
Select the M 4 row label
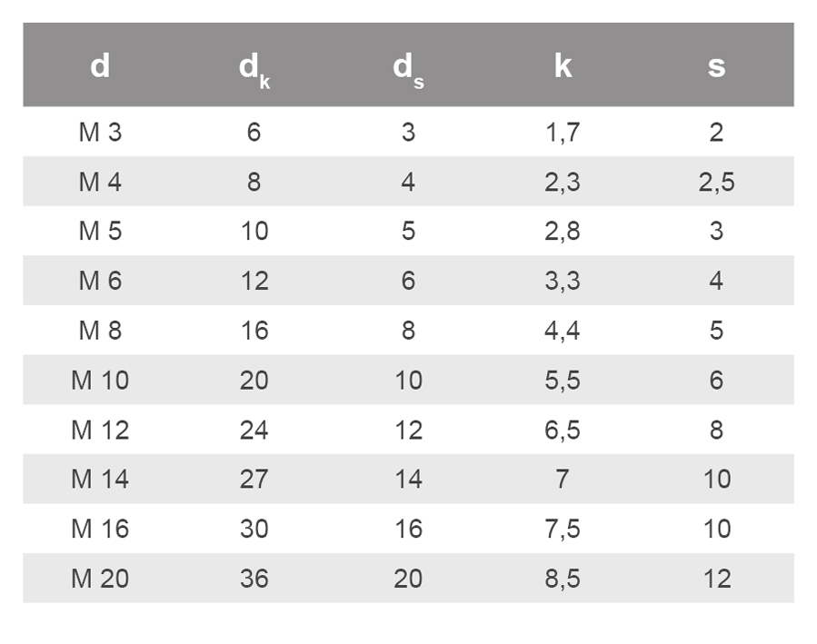100,182
